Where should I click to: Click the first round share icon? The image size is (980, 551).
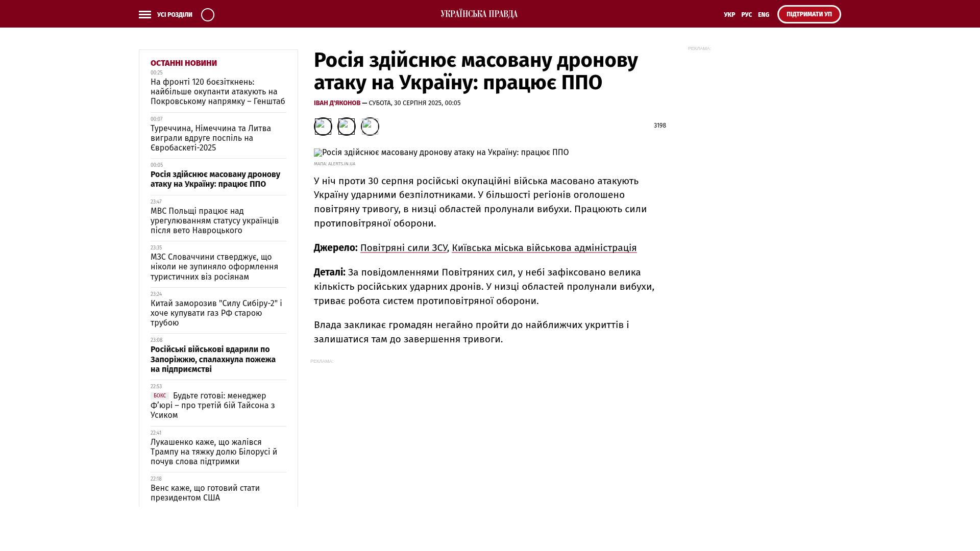pos(323,127)
